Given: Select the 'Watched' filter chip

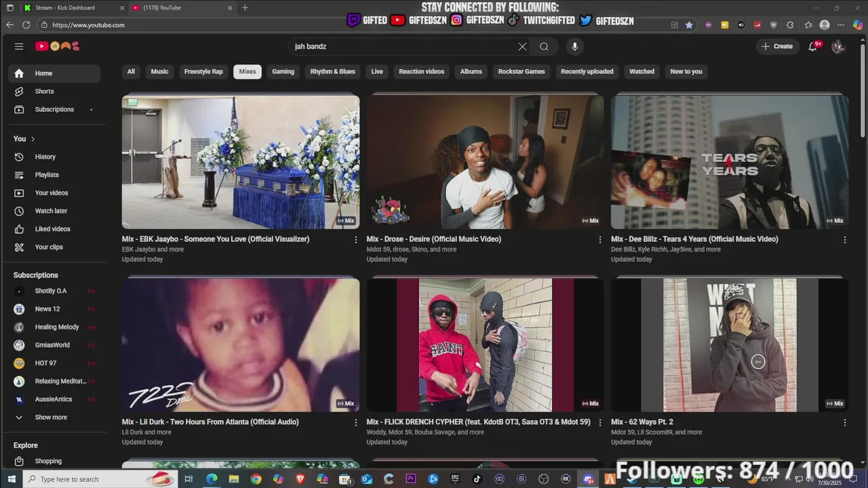Looking at the screenshot, I should (642, 71).
